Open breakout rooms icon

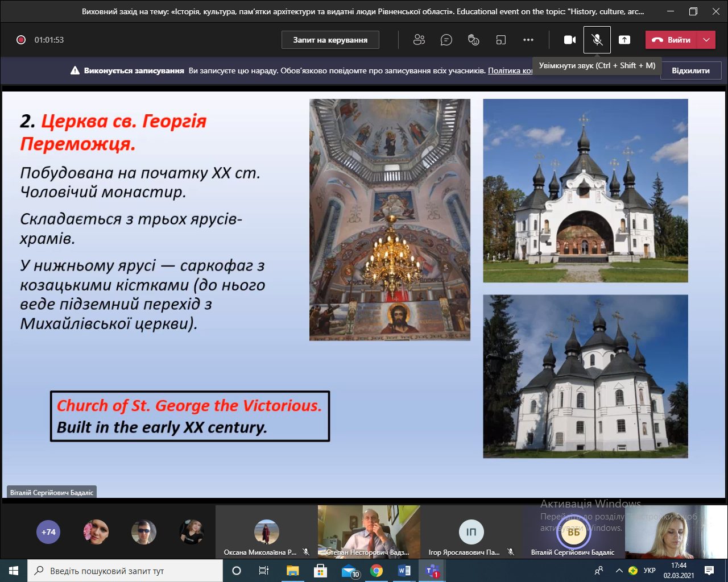point(500,40)
